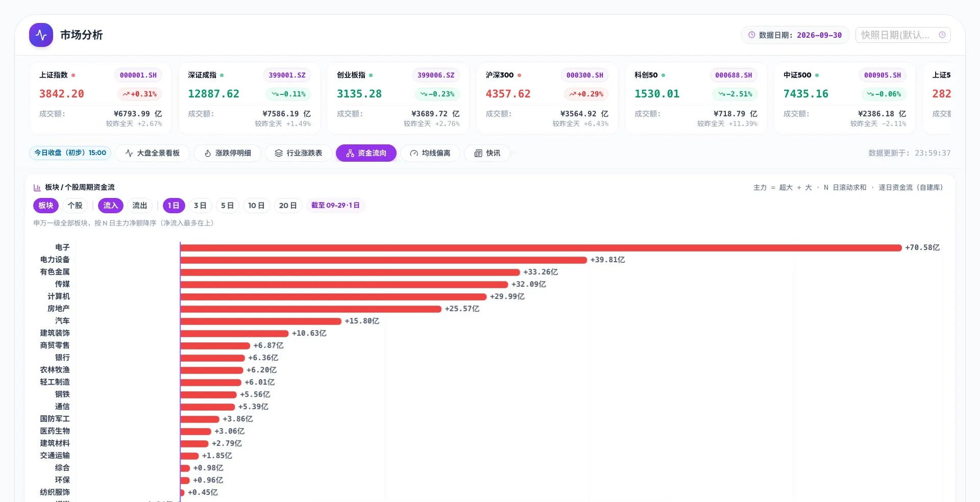The height and width of the screenshot is (502, 980).
Task: Choose the 3日 period
Action: 200,206
